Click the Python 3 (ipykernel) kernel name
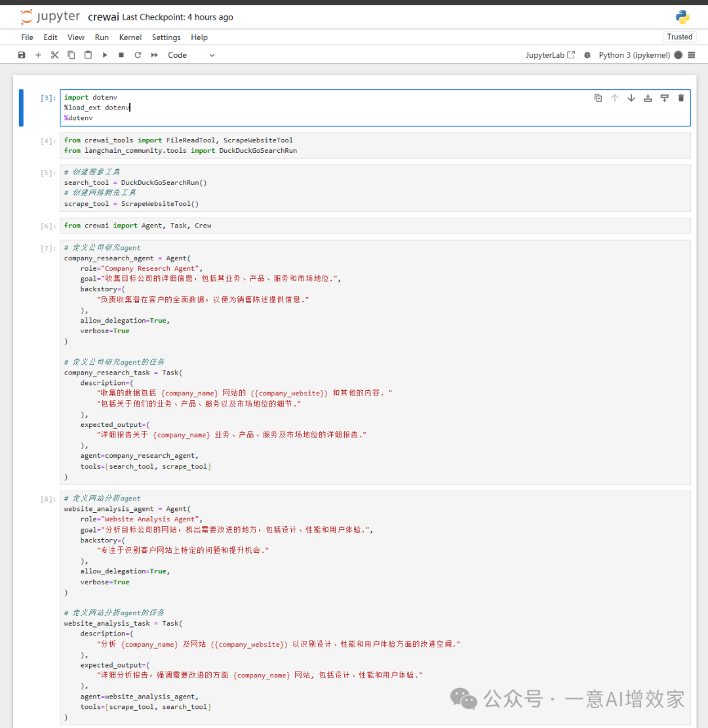This screenshot has width=708, height=728. click(x=634, y=55)
